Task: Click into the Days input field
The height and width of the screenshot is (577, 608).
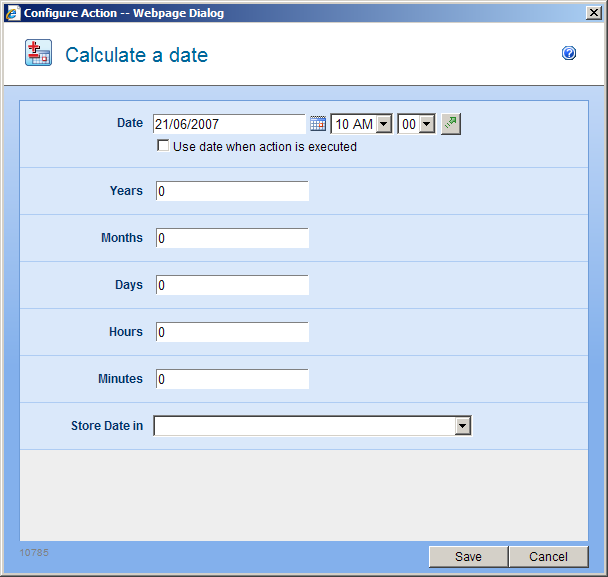Action: point(232,285)
